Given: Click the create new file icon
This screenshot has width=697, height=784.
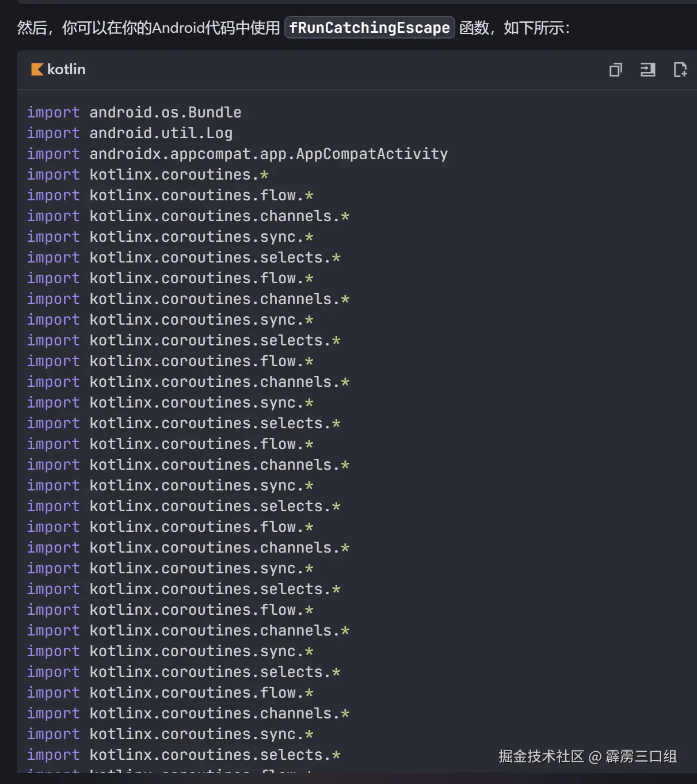Looking at the screenshot, I should tap(680, 70).
